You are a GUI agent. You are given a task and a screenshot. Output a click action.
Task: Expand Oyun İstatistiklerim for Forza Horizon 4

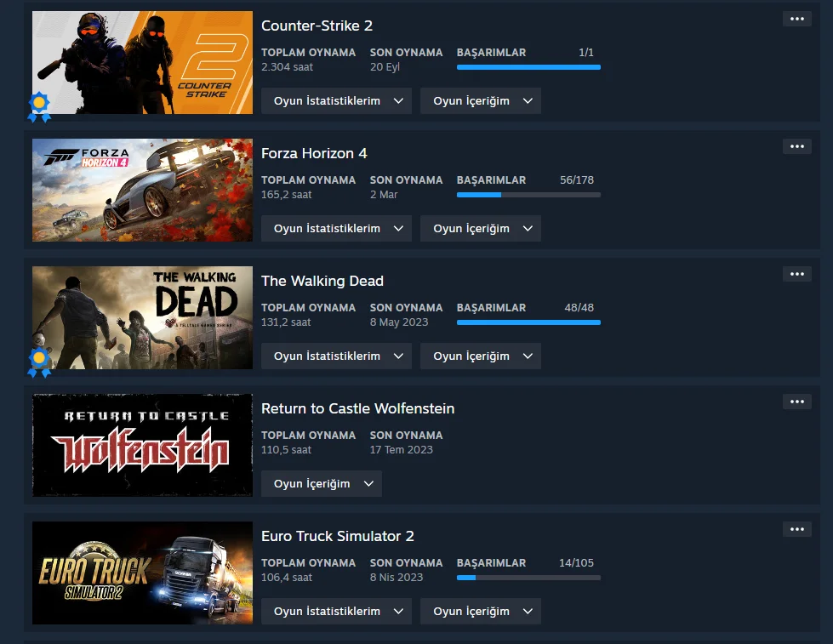336,229
